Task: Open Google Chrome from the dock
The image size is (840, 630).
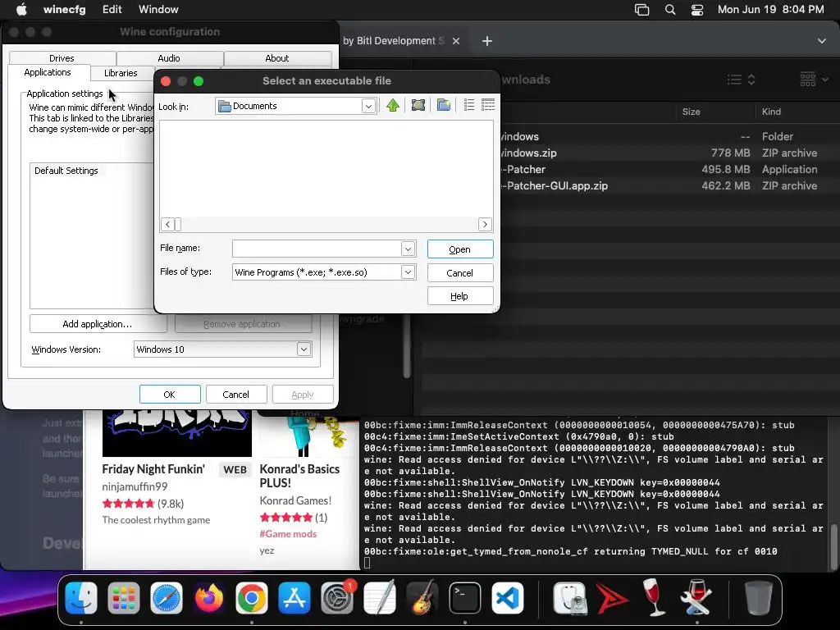Action: point(252,598)
